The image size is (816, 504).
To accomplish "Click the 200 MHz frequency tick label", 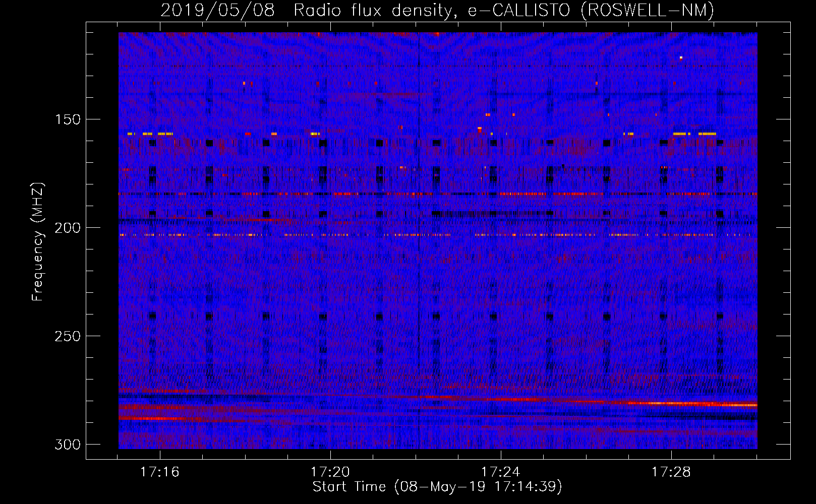I will point(67,228).
